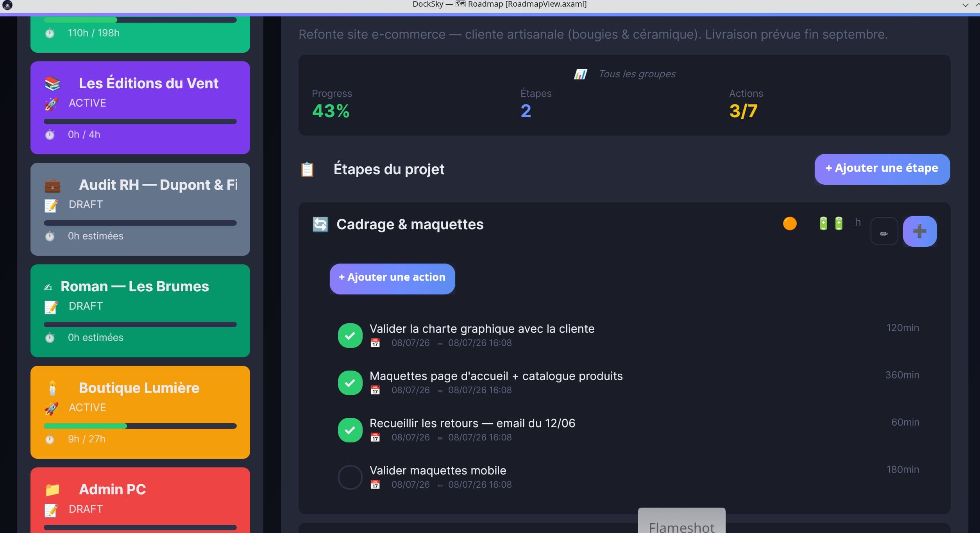Click the writing-hand icon on Roman — Les Brumes
The height and width of the screenshot is (533, 980).
click(x=48, y=287)
